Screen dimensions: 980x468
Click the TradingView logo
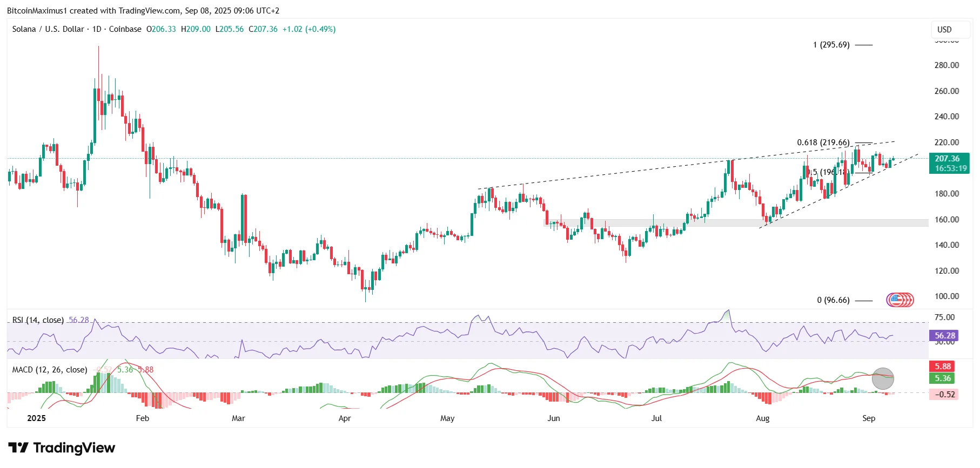click(x=62, y=448)
